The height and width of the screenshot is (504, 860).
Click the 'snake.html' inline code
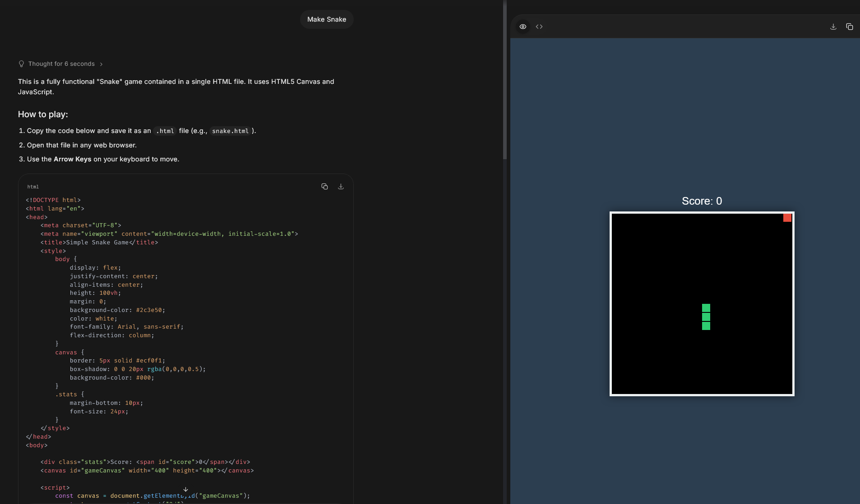click(x=230, y=131)
